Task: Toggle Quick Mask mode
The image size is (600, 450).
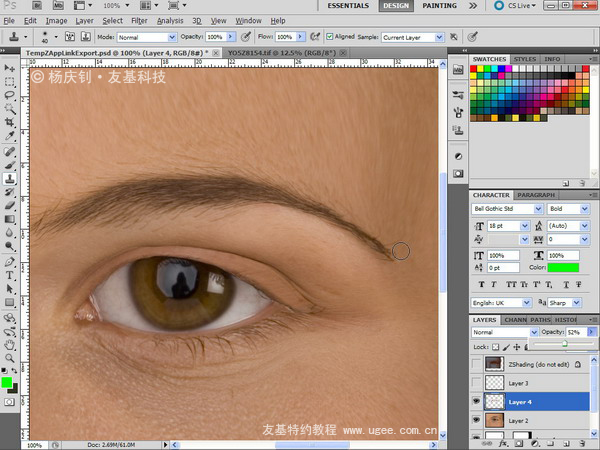Action: pyautogui.click(x=9, y=402)
